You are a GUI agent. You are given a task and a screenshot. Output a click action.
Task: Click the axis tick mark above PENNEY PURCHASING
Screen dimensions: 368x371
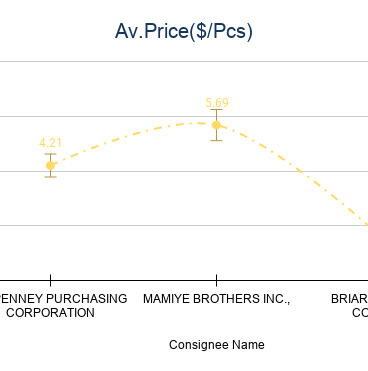tap(50, 280)
